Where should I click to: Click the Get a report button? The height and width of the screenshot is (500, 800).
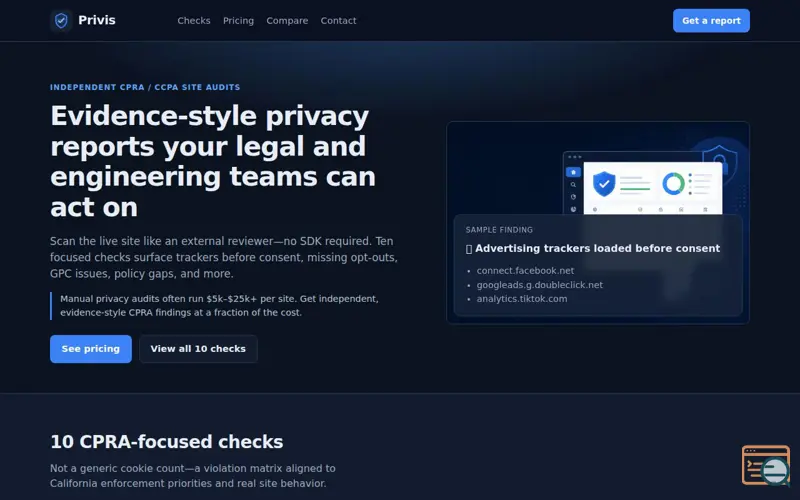711,20
